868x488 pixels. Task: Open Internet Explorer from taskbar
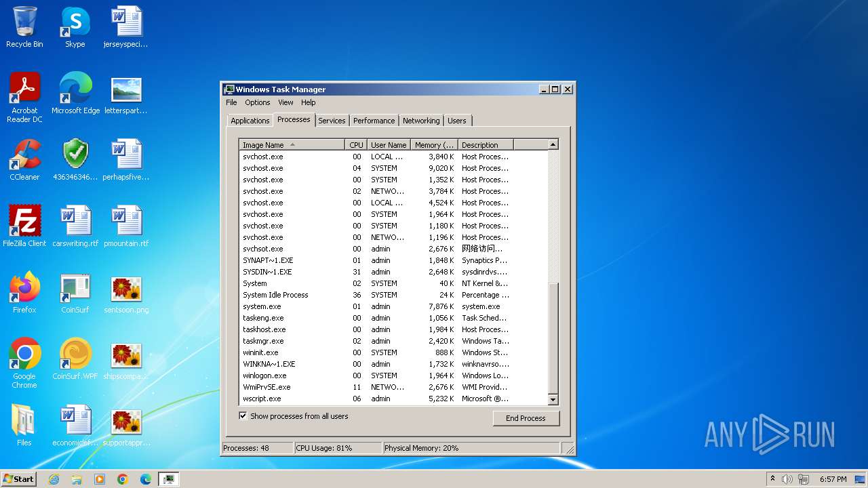pyautogui.click(x=54, y=479)
